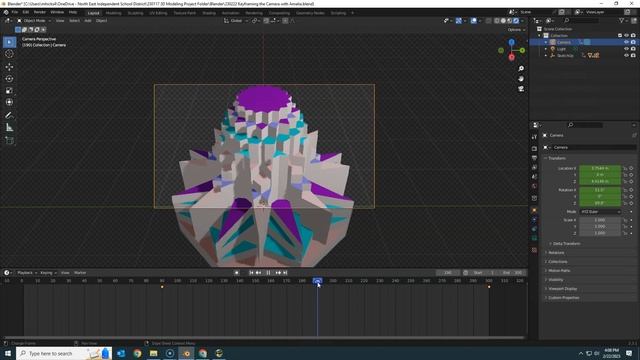Play or pause the animation in the timeline
This screenshot has width=640, height=360.
(268, 273)
